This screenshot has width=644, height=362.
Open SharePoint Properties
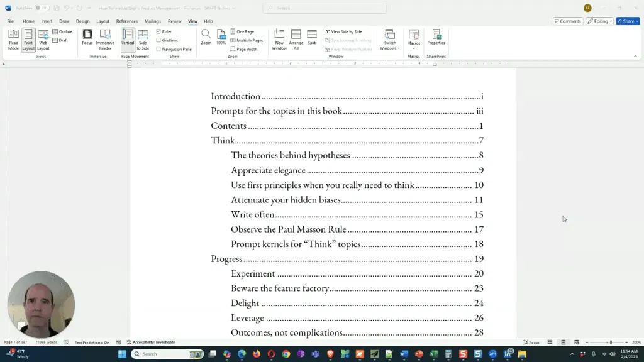pyautogui.click(x=436, y=37)
